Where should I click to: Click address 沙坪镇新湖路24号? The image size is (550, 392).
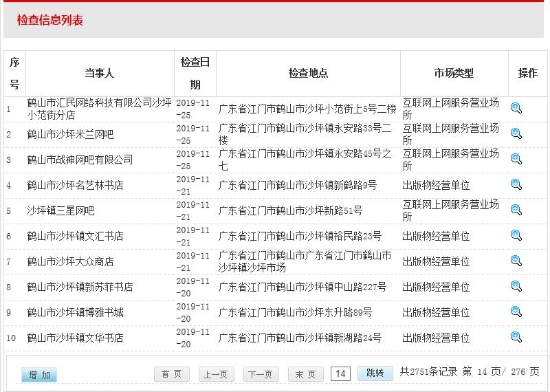300,338
